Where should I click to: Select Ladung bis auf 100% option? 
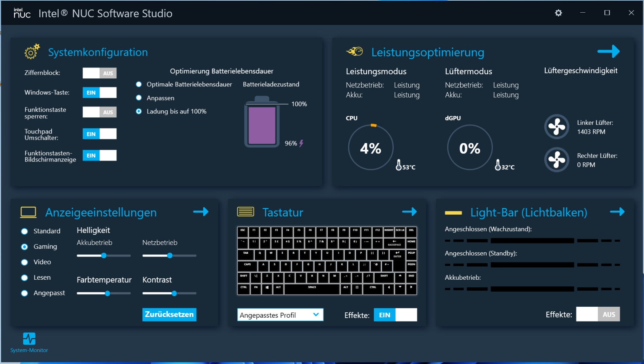point(139,111)
